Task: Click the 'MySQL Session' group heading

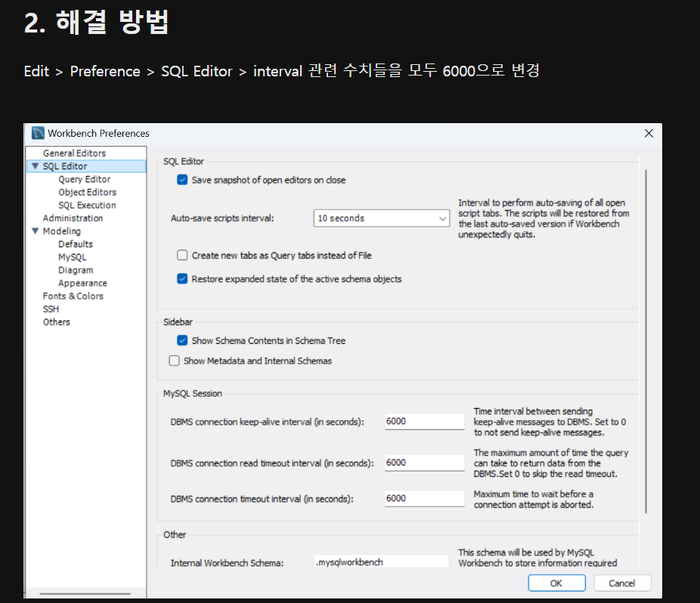Action: click(193, 393)
